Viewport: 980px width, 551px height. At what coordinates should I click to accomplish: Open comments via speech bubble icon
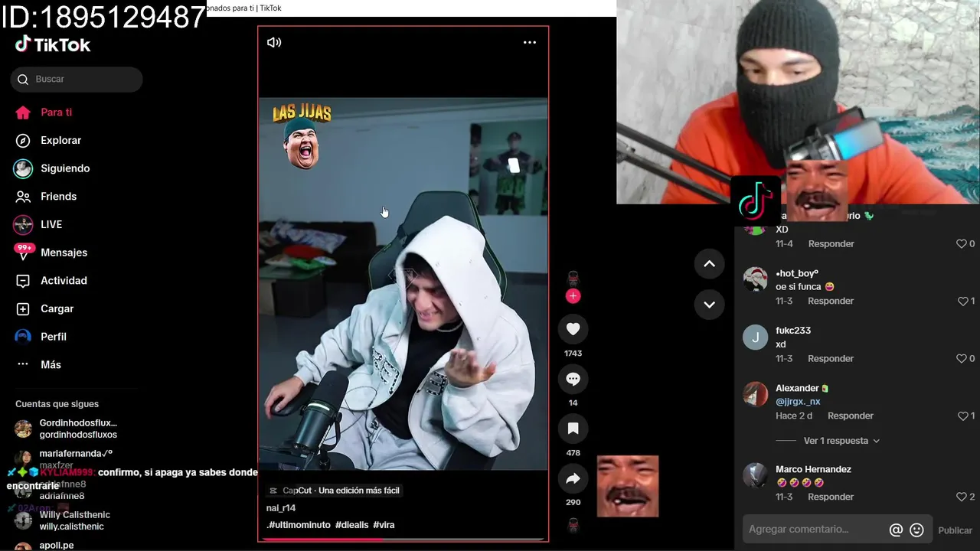573,379
